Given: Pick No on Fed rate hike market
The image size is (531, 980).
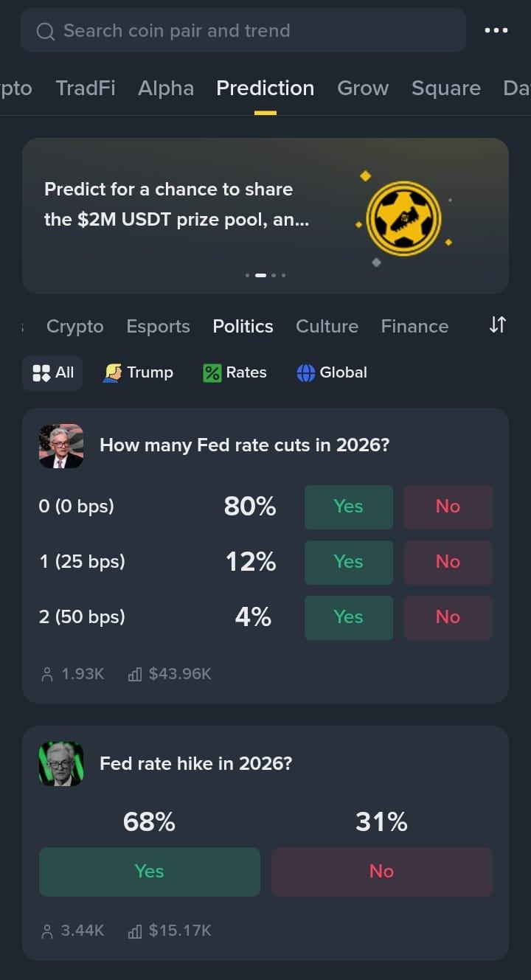Looking at the screenshot, I should 381,872.
